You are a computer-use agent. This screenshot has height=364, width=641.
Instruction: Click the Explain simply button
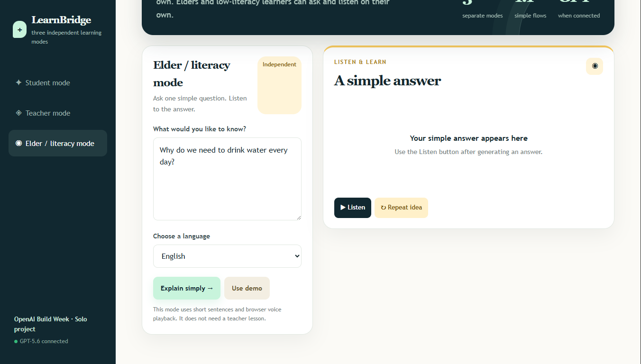click(x=187, y=288)
